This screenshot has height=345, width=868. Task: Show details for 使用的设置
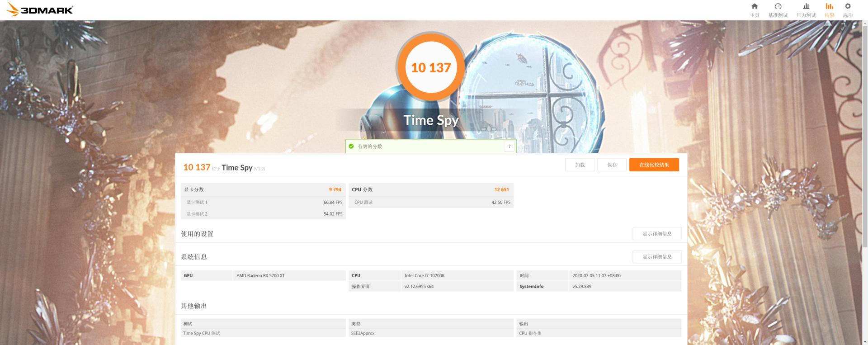[x=657, y=234]
